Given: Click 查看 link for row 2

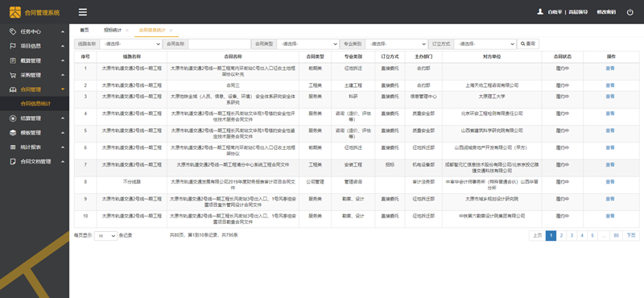Looking at the screenshot, I should tap(610, 85).
